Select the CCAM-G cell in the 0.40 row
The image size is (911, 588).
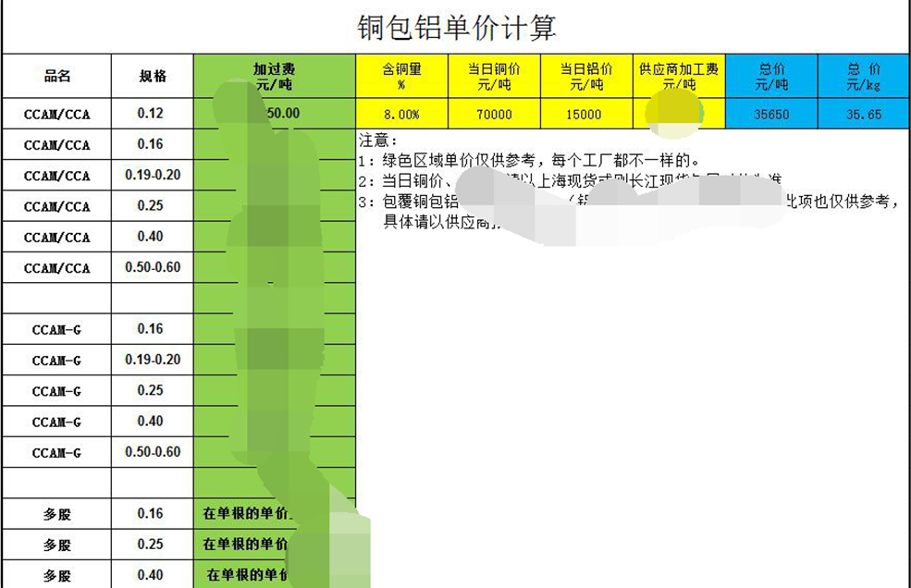(56, 422)
